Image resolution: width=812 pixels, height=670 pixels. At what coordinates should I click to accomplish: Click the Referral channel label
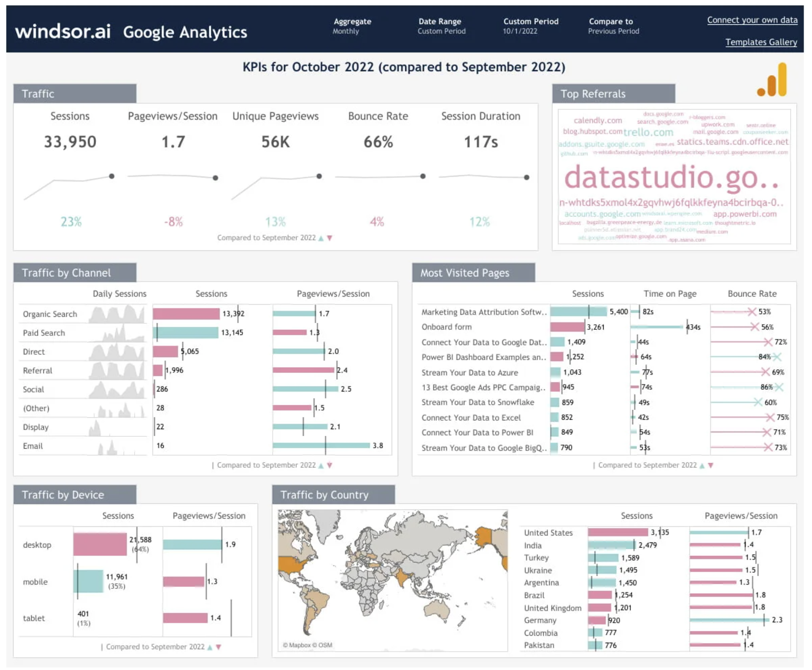point(37,371)
